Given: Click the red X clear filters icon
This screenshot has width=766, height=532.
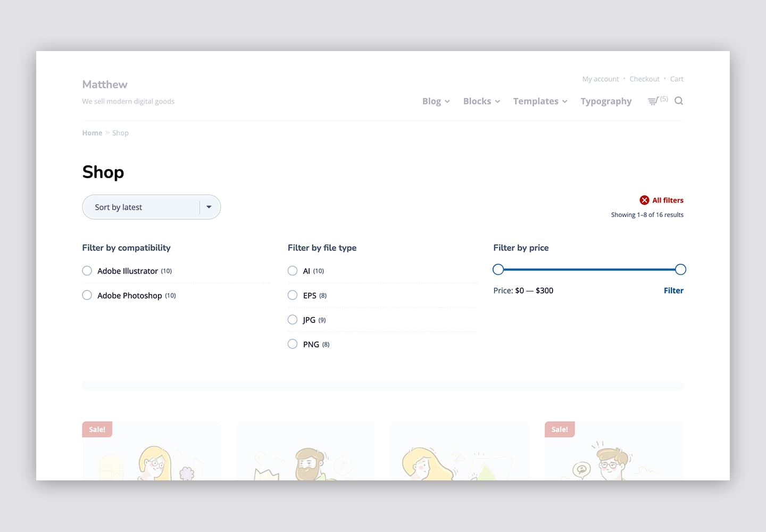Looking at the screenshot, I should [x=644, y=200].
